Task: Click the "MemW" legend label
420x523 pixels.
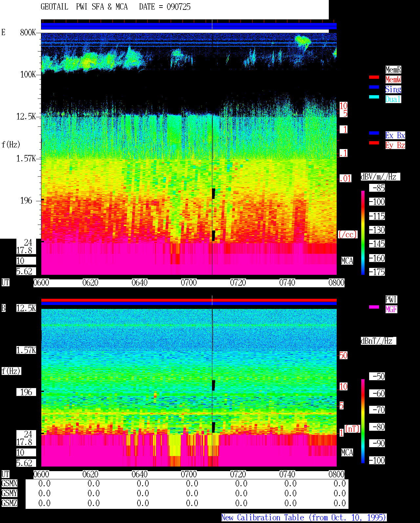Action: pos(393,79)
